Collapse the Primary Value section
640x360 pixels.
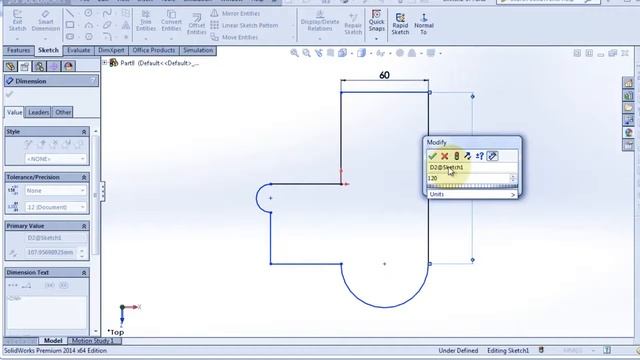click(84, 226)
